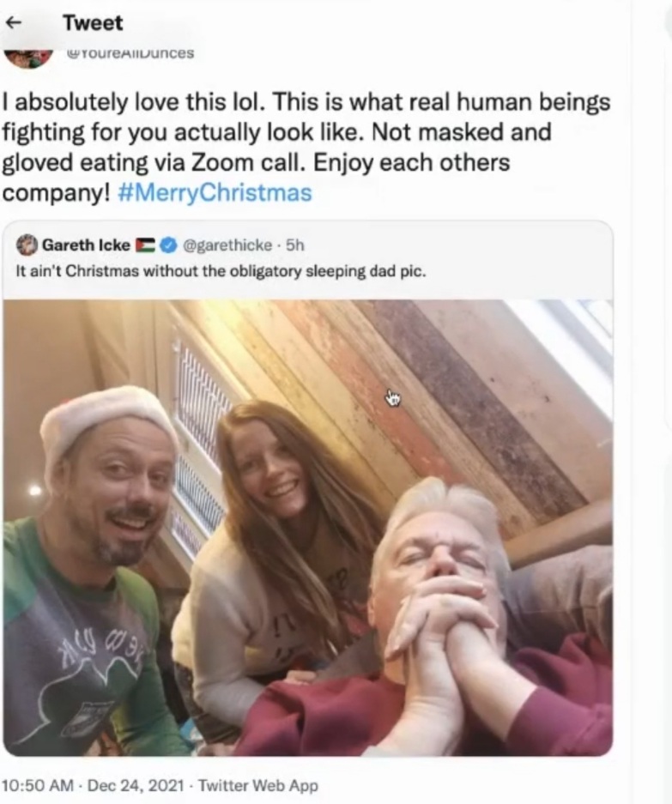Screen dimensions: 672x804
Task: Click the Dec 24, 2021 date
Action: (126, 785)
